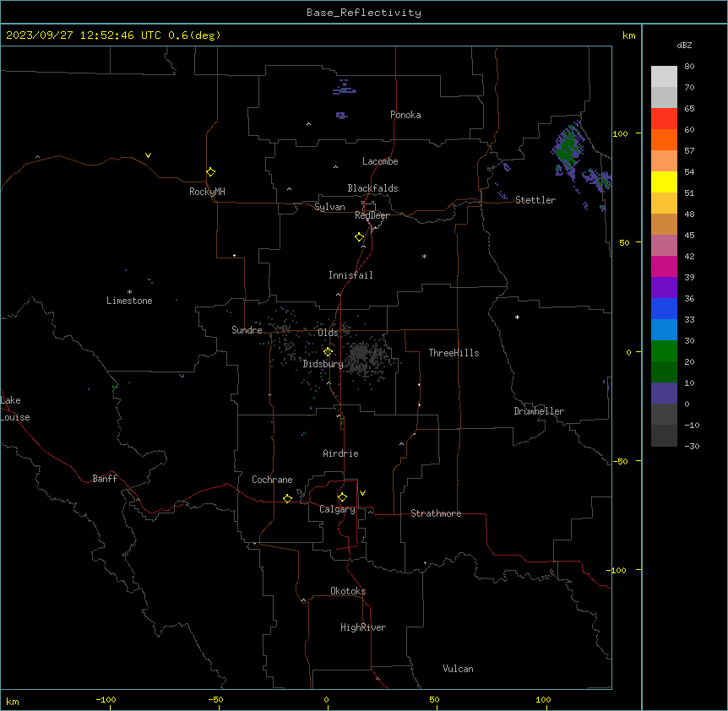728x711 pixels.
Task: Click the Cochrane label
Action: 272,480
